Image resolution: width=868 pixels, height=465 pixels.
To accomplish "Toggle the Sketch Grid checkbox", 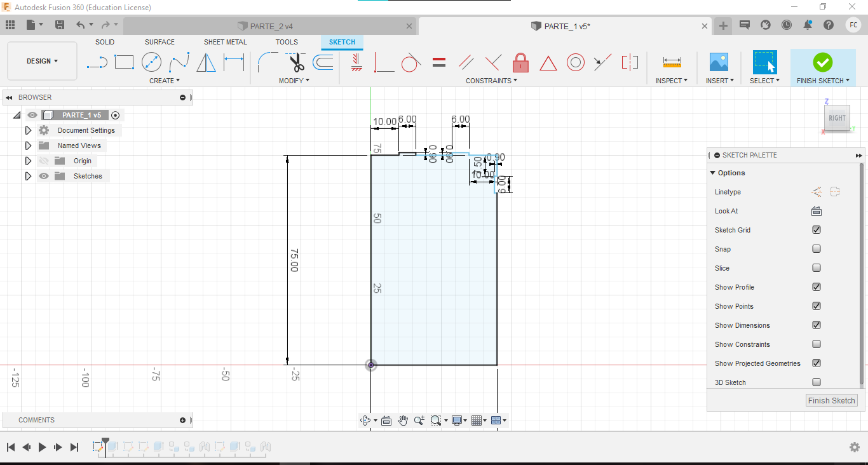I will [x=817, y=230].
